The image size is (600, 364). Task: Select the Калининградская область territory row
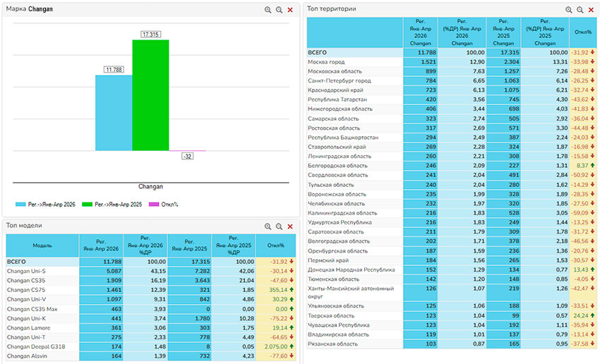tap(452, 213)
